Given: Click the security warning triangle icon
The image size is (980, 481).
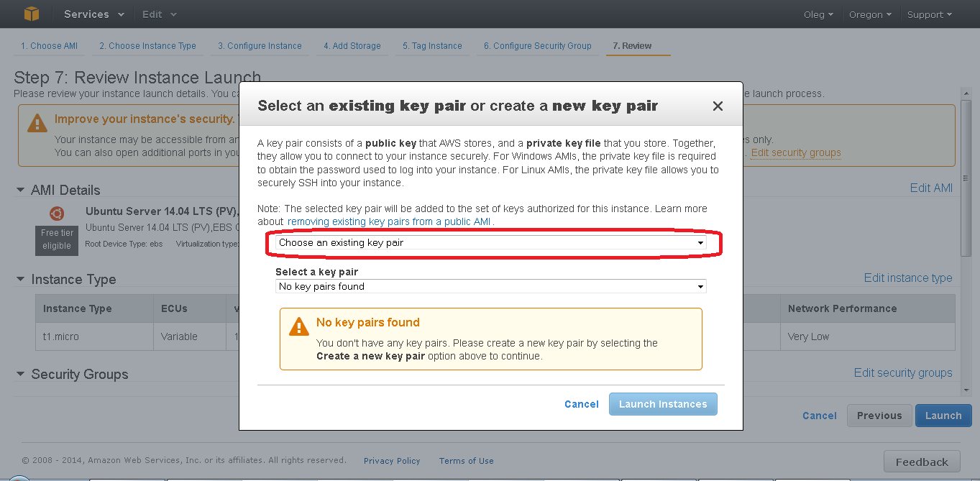Looking at the screenshot, I should [37, 123].
